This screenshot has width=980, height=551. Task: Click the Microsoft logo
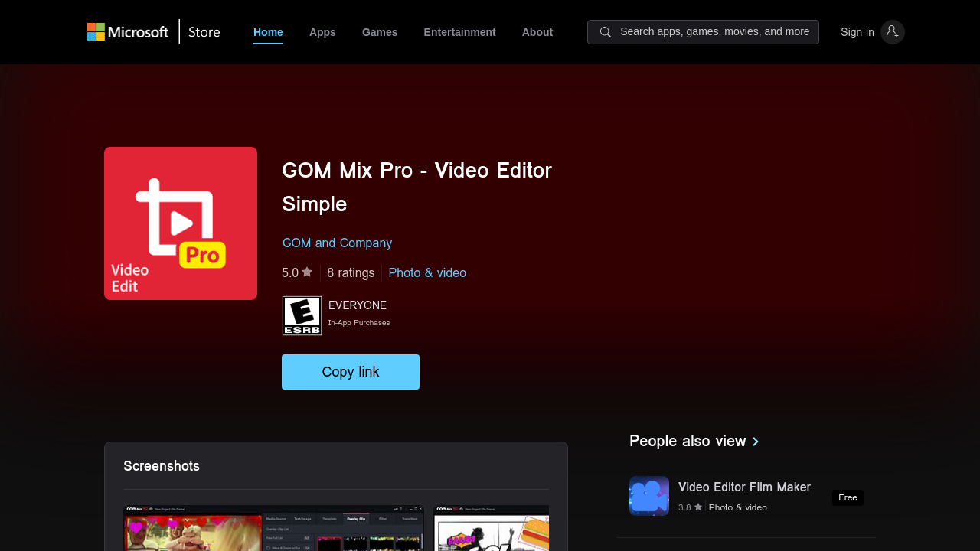[127, 32]
